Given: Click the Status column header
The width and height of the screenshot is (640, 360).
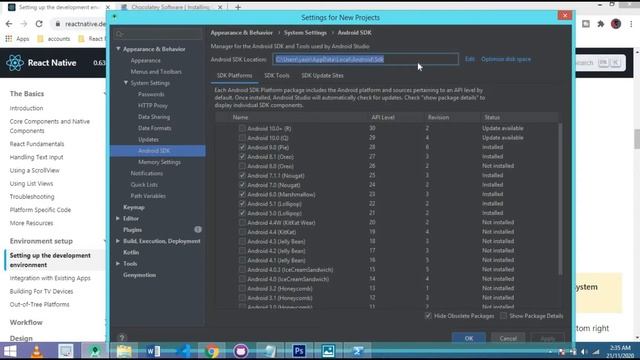Looking at the screenshot, I should coord(492,117).
